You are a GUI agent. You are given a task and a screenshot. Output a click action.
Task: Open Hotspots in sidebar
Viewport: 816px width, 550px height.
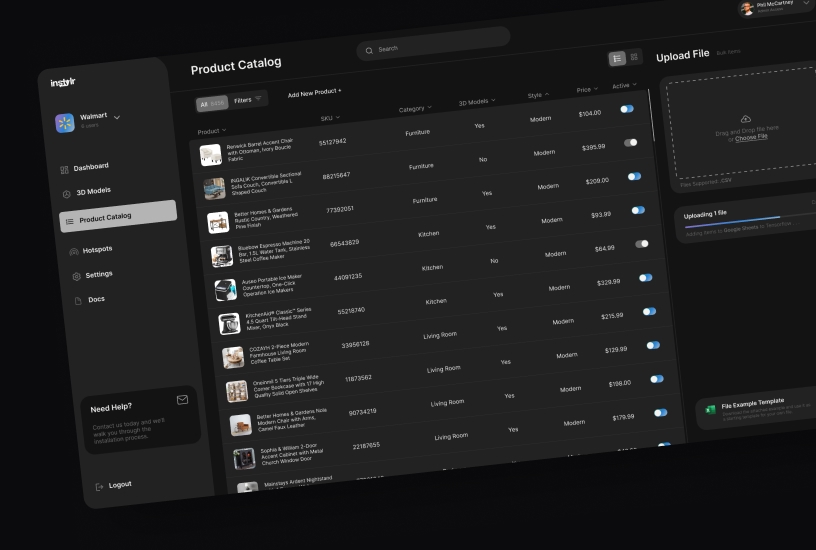(97, 250)
